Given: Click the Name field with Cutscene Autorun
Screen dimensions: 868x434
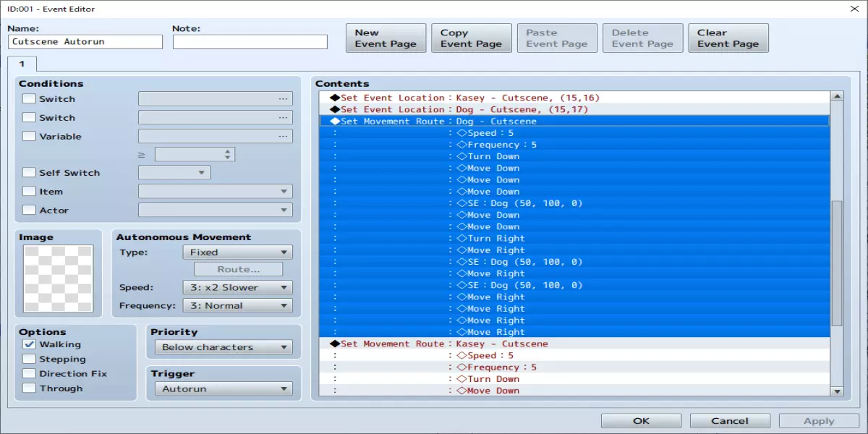Looking at the screenshot, I should click(x=85, y=42).
